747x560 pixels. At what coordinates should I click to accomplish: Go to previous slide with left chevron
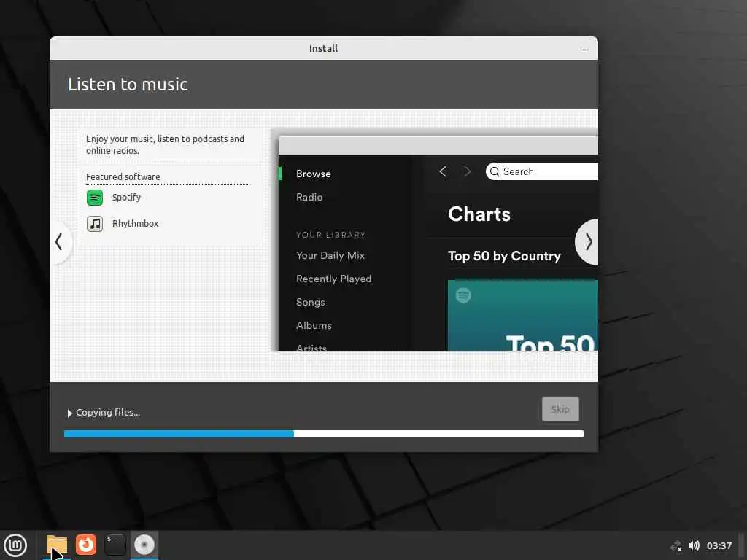pos(59,242)
